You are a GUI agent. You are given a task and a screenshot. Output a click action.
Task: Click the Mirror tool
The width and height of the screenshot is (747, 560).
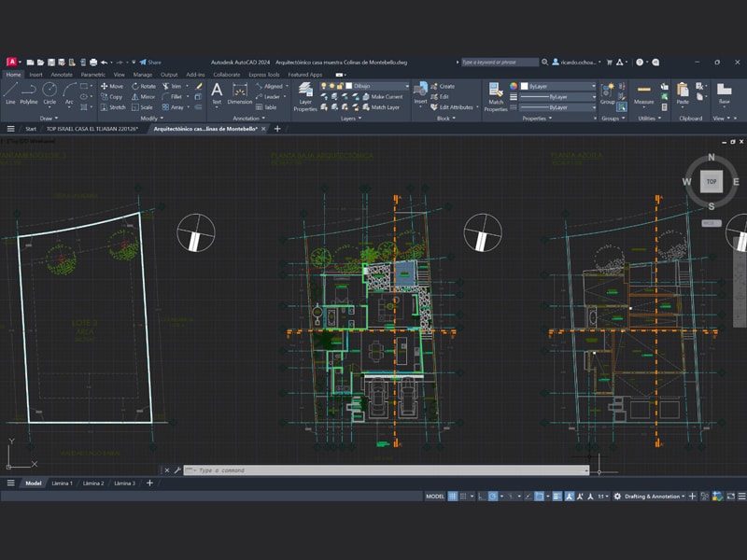[144, 97]
